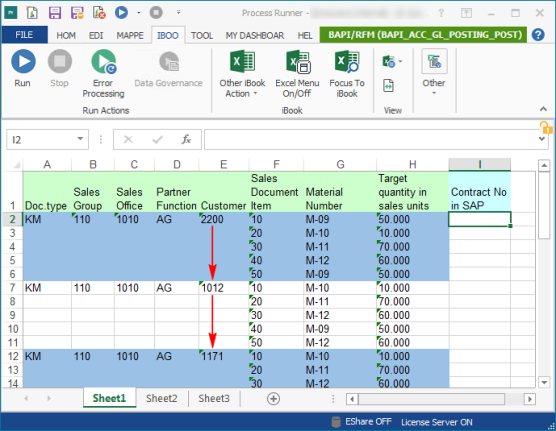Click the blue play icon in quick access toolbar
This screenshot has height=431, width=556.
click(121, 13)
